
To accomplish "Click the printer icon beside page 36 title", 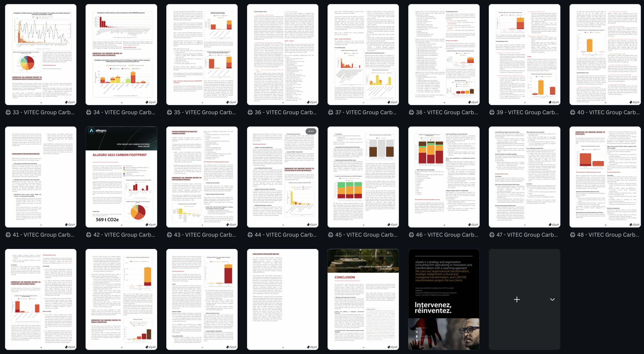I will tap(250, 112).
